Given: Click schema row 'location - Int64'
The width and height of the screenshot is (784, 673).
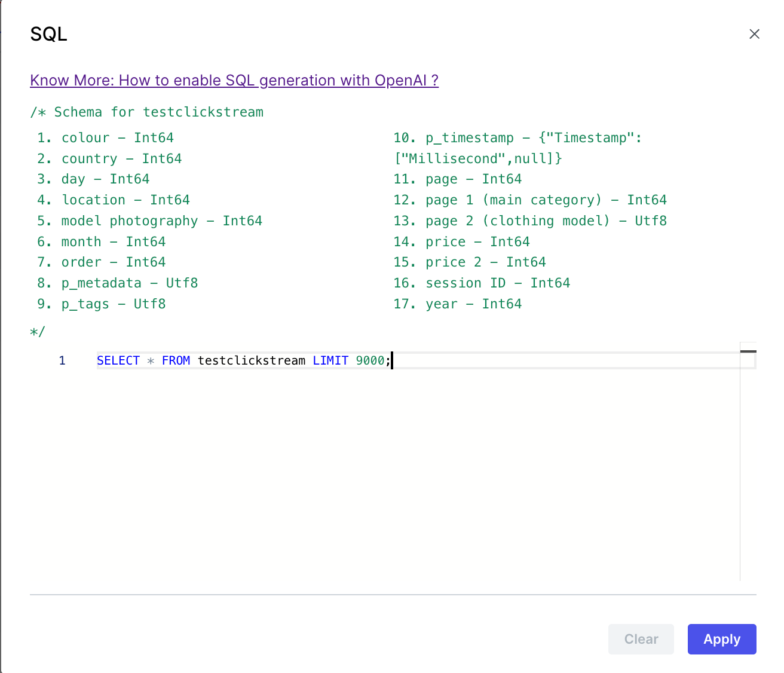Looking at the screenshot, I should coord(114,200).
